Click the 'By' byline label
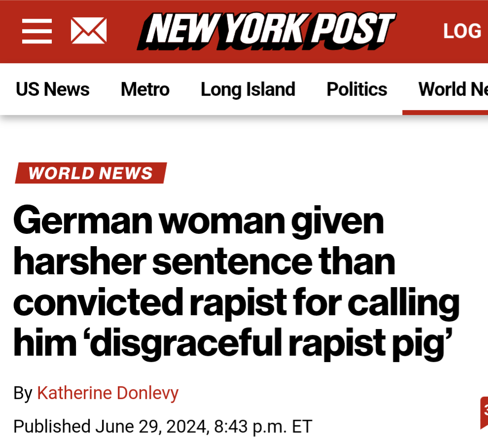 click(23, 393)
